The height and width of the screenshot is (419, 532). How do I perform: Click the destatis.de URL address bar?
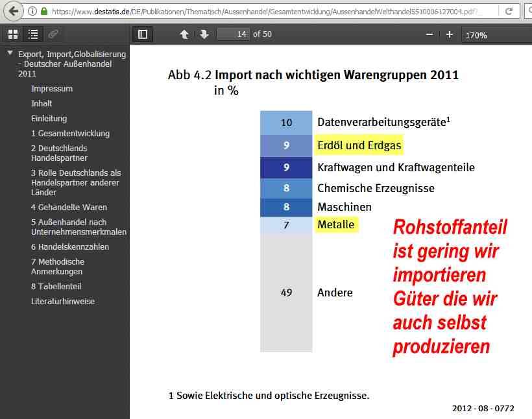pyautogui.click(x=272, y=11)
